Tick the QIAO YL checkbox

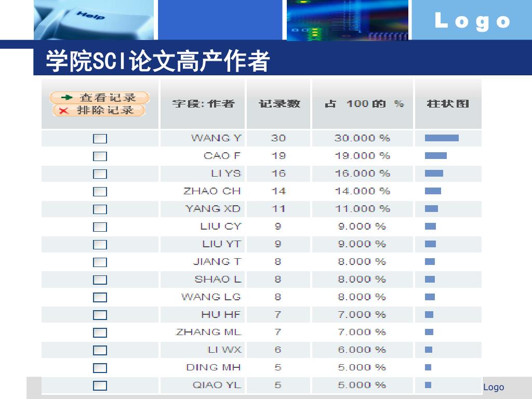tap(100, 385)
